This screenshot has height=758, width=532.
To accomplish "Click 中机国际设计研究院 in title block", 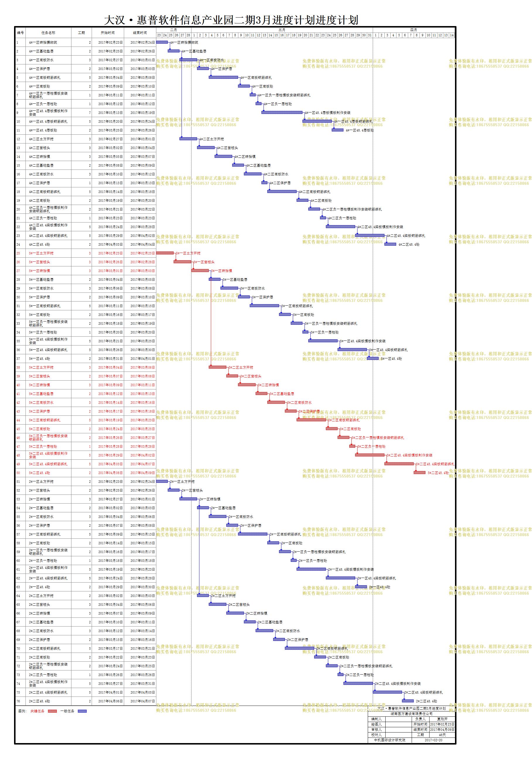I will [x=389, y=740].
